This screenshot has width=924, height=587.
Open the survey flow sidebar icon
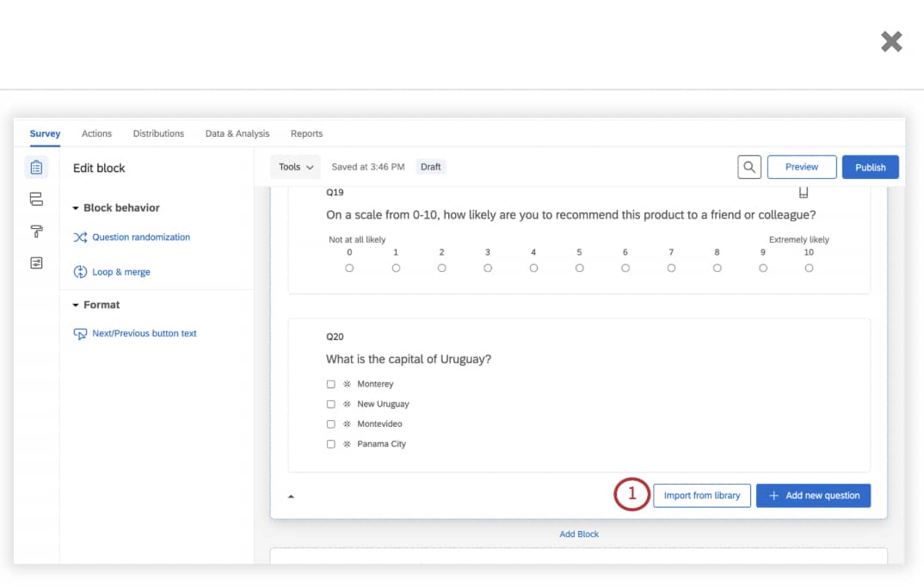[36, 200]
